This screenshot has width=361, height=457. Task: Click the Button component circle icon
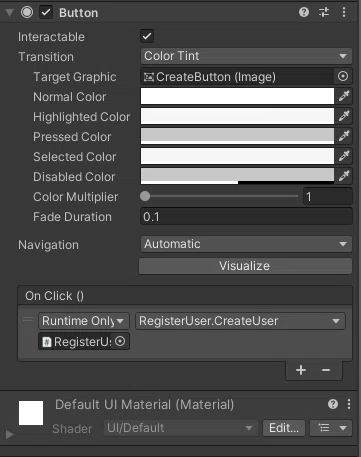[27, 12]
